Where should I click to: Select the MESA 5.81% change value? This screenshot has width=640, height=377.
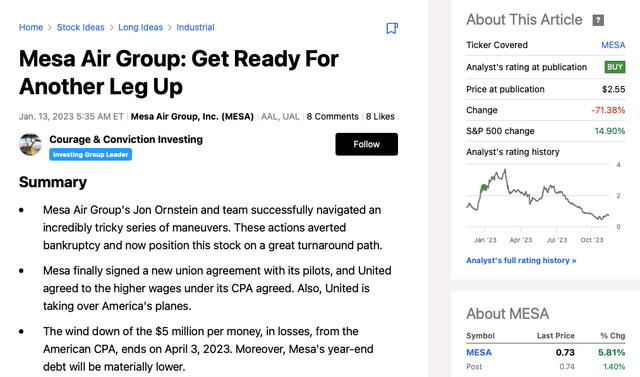click(x=611, y=353)
